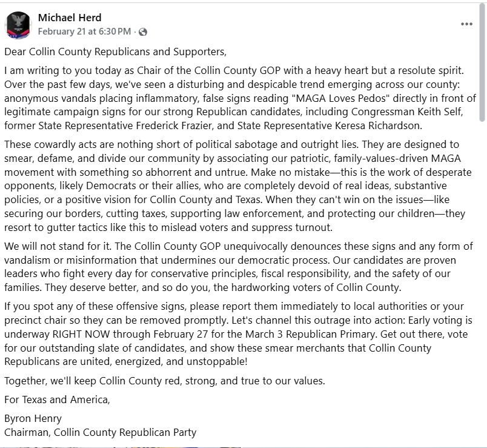Image resolution: width=487 pixels, height=448 pixels.
Task: Open the February 21 at 6:30 PM timestamp
Action: point(84,32)
